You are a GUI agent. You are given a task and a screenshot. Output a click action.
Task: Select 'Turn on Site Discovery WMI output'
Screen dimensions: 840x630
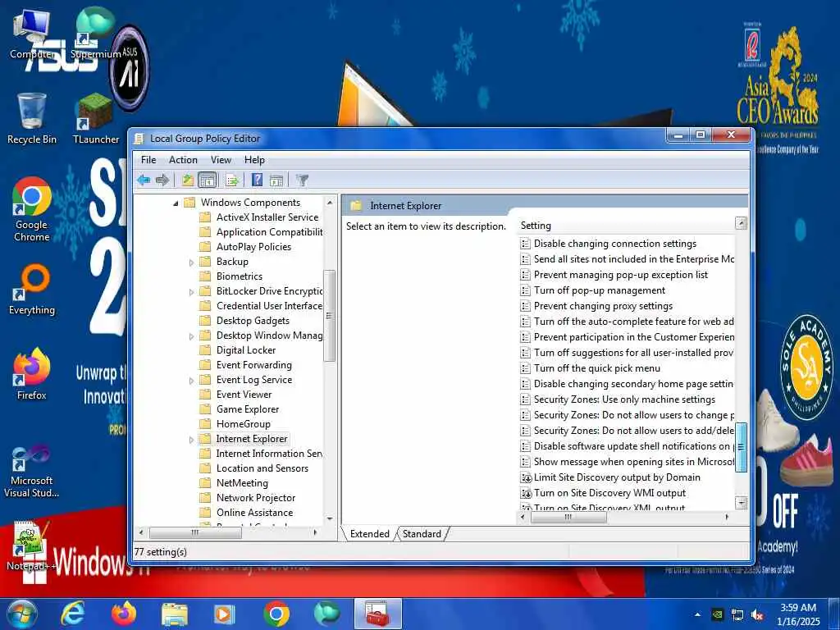coord(609,492)
